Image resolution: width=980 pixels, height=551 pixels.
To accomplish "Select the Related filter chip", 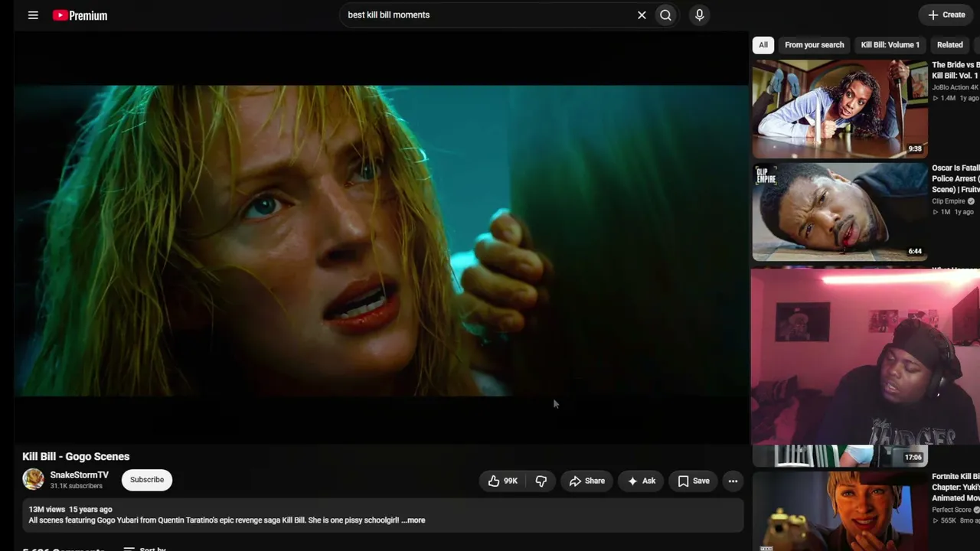I will (x=949, y=44).
